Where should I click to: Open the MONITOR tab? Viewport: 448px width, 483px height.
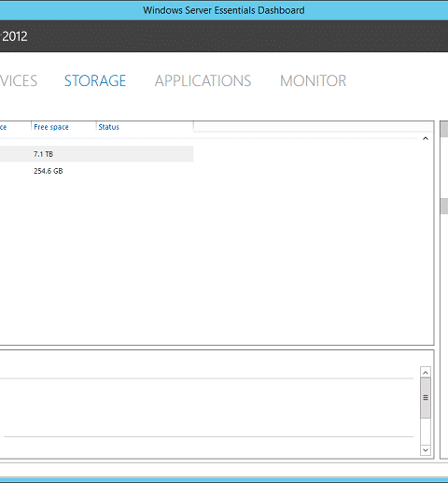[x=313, y=80]
